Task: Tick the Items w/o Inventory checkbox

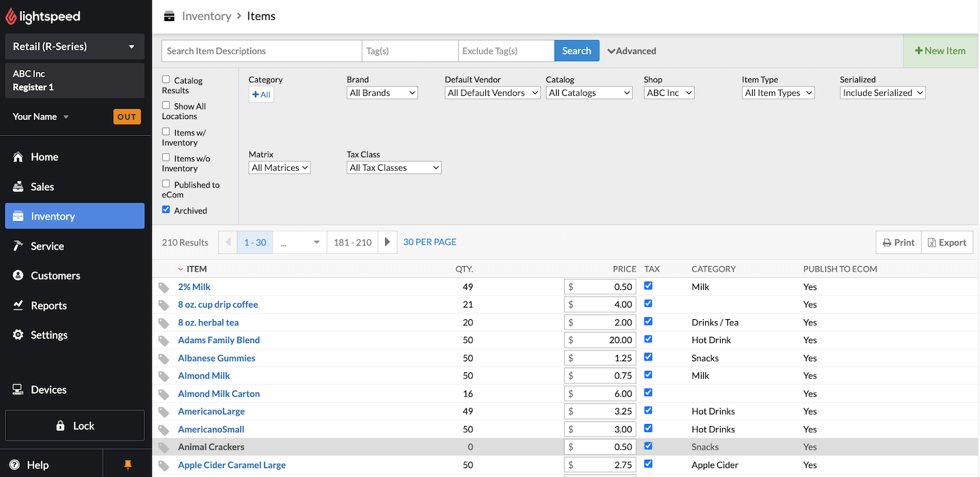Action: [x=166, y=157]
